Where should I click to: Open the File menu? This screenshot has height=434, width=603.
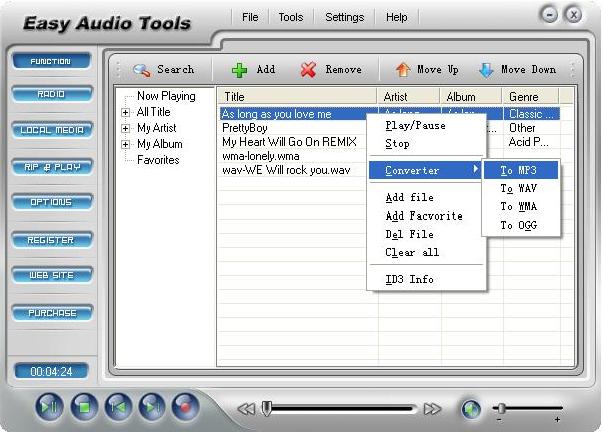(250, 17)
